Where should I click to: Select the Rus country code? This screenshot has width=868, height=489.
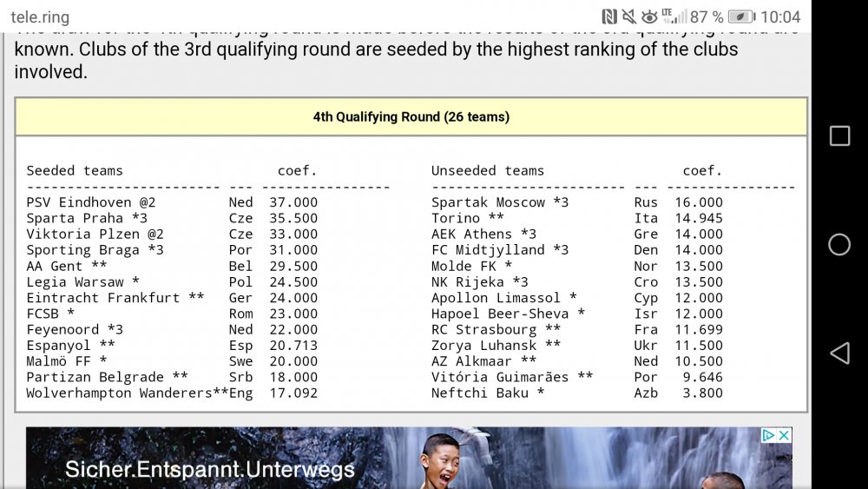[646, 202]
